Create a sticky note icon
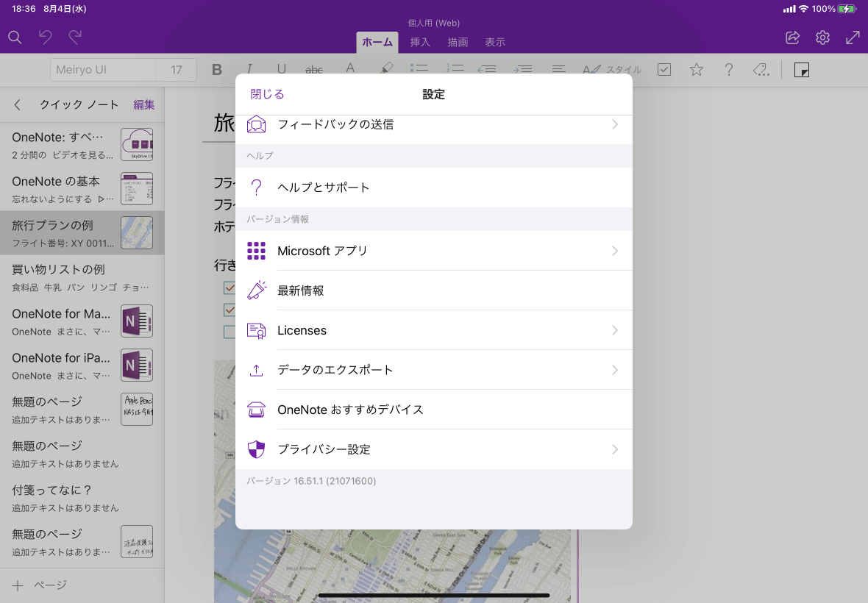This screenshot has height=603, width=868. click(x=802, y=70)
